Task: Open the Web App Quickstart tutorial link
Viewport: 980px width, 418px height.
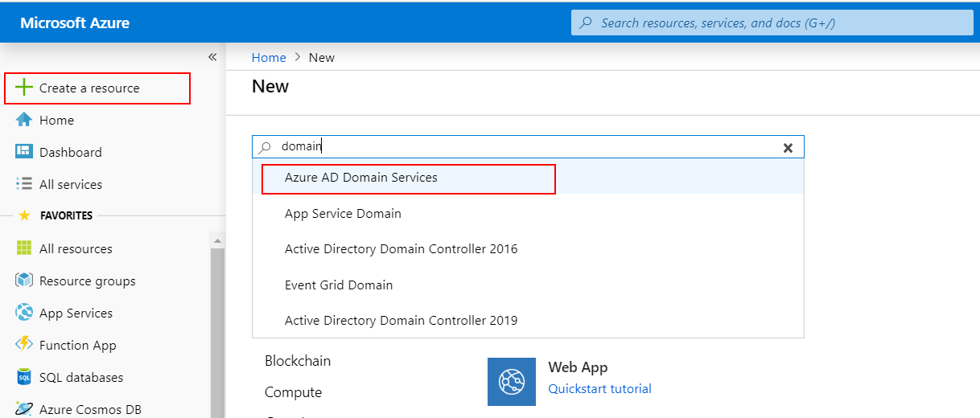Action: pyautogui.click(x=599, y=388)
